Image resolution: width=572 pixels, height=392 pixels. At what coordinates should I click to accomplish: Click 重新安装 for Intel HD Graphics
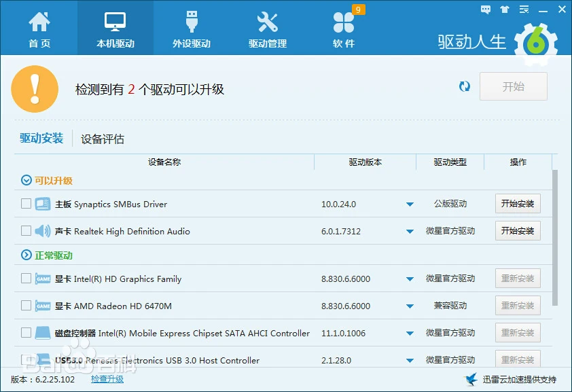click(518, 278)
